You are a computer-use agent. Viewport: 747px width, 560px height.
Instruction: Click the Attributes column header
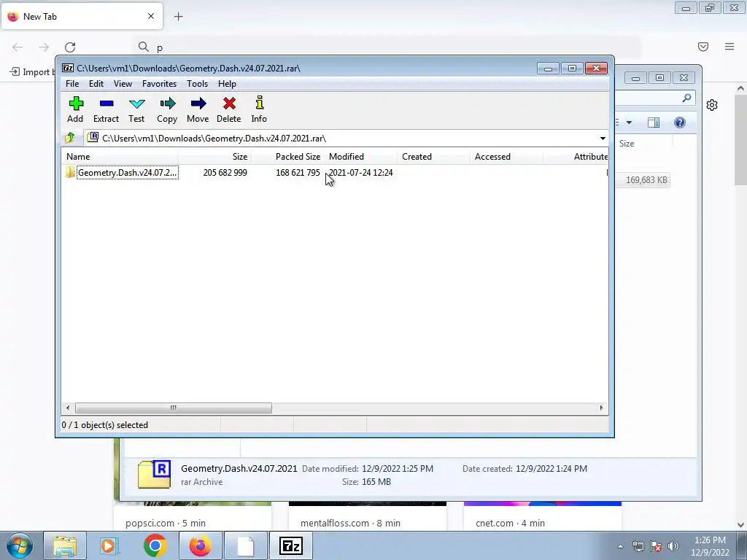(576, 157)
